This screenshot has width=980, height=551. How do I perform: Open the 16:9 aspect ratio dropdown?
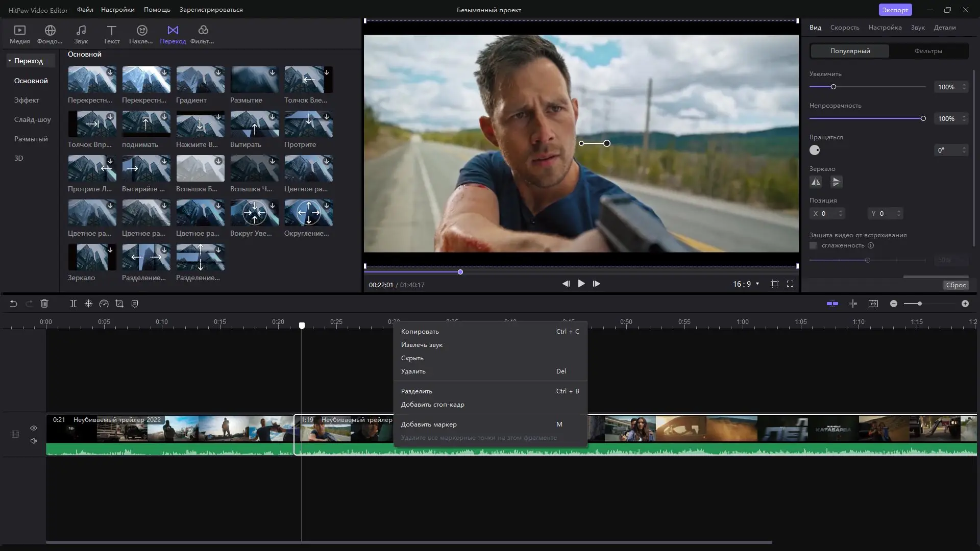(746, 284)
